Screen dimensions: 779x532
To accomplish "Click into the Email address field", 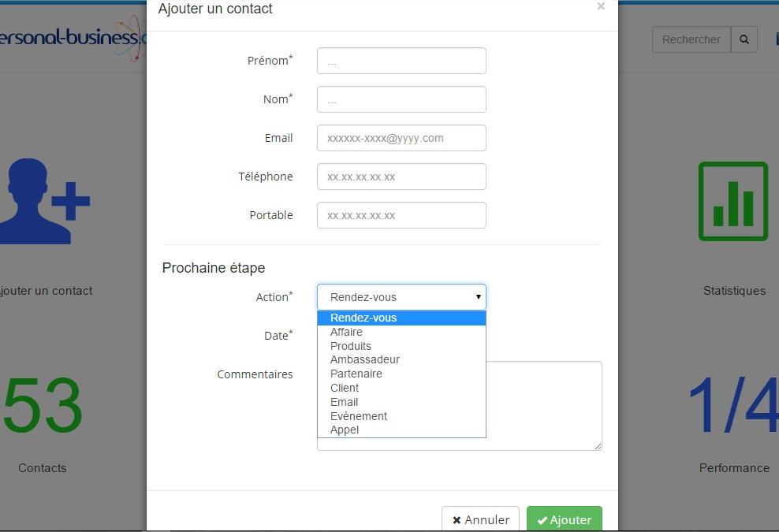I will 401,138.
